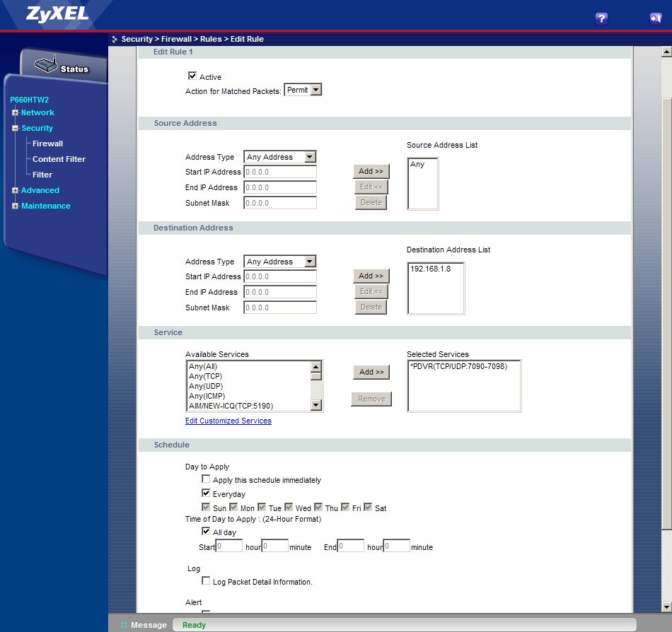Select 192.168.1.8 in Destination Address List
672x632 pixels.
tap(430, 269)
